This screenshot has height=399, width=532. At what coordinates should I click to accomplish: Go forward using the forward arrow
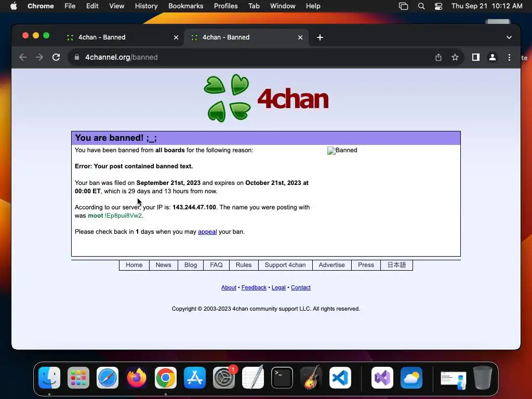point(39,57)
